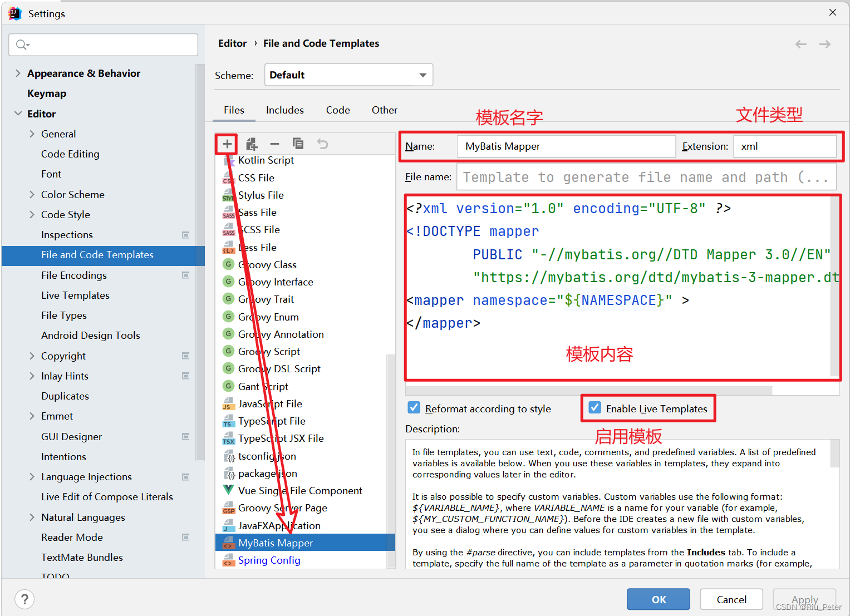Click the TypeScript File TS icon

[228, 421]
